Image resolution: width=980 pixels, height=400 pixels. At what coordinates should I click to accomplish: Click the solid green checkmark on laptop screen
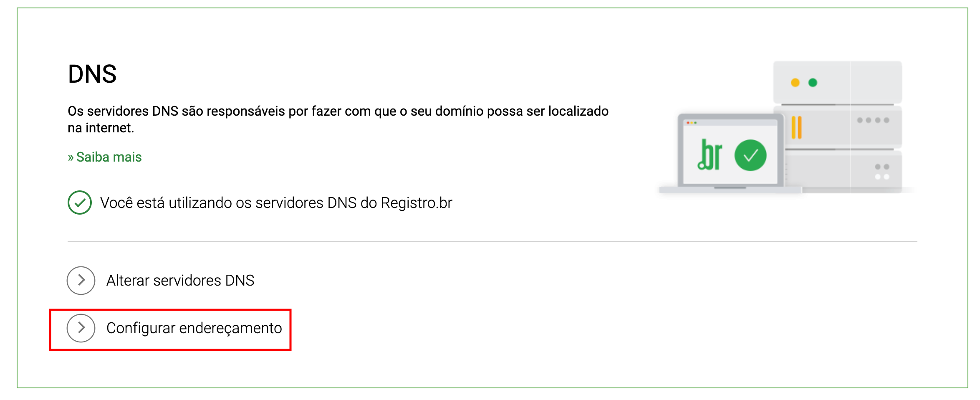point(750,155)
